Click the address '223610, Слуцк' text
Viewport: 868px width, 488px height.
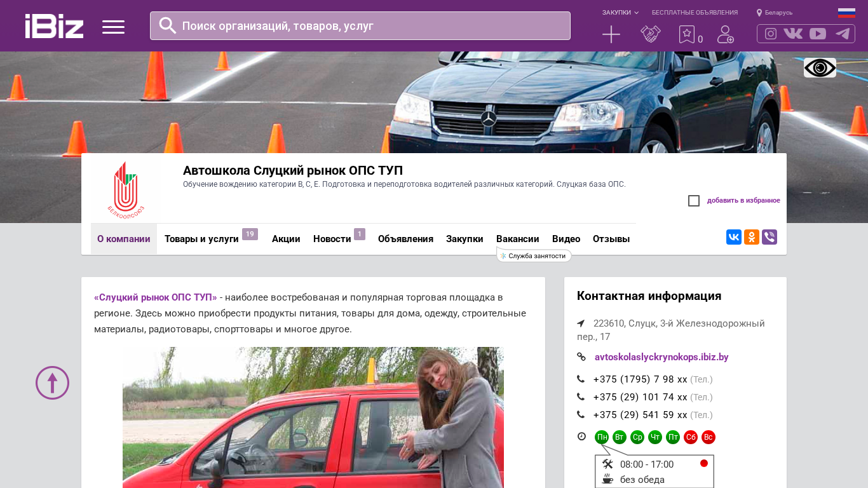point(671,330)
